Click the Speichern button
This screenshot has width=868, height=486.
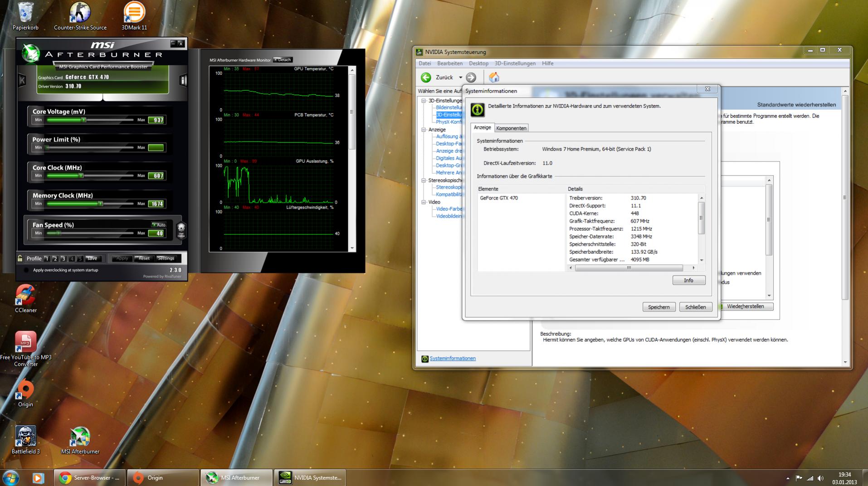point(659,307)
